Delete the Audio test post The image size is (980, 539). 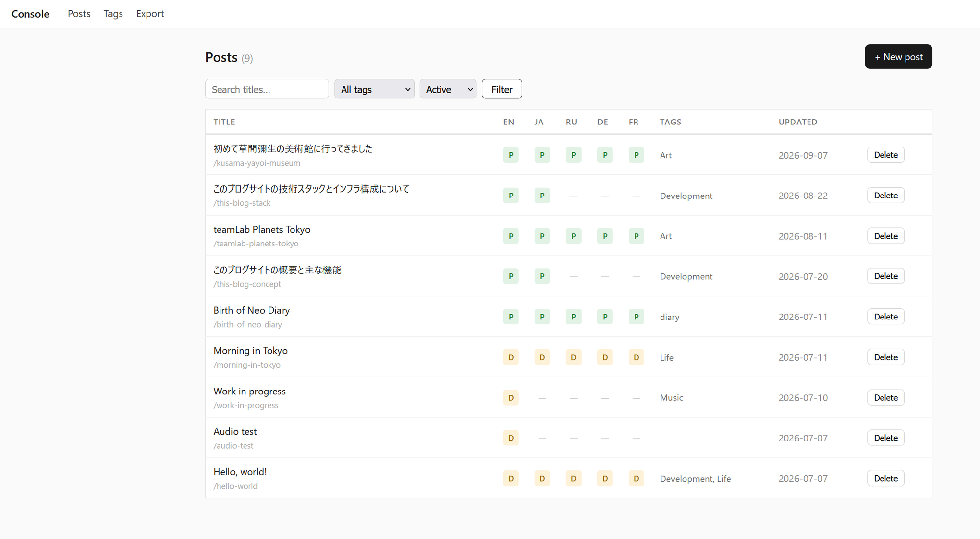click(885, 438)
